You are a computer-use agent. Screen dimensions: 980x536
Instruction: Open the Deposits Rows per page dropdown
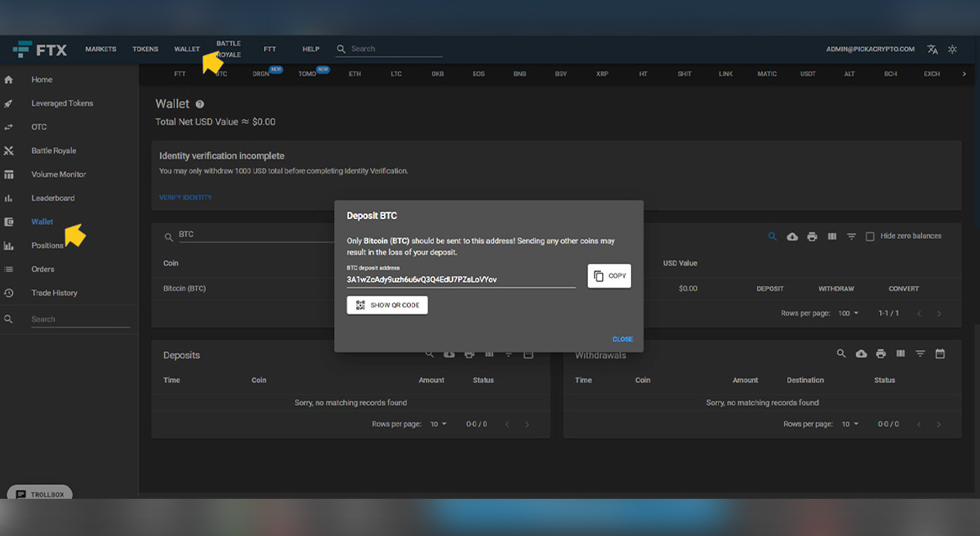click(439, 424)
